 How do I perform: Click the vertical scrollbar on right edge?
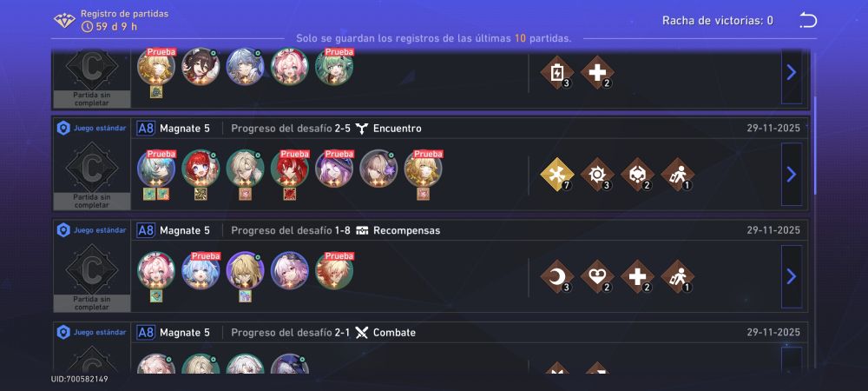point(814,145)
